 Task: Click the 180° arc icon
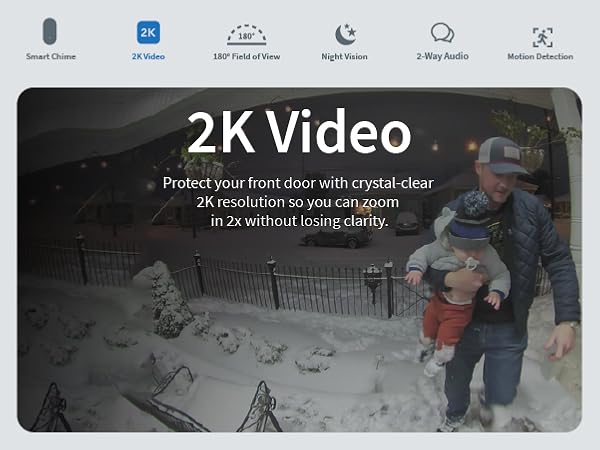[246, 35]
